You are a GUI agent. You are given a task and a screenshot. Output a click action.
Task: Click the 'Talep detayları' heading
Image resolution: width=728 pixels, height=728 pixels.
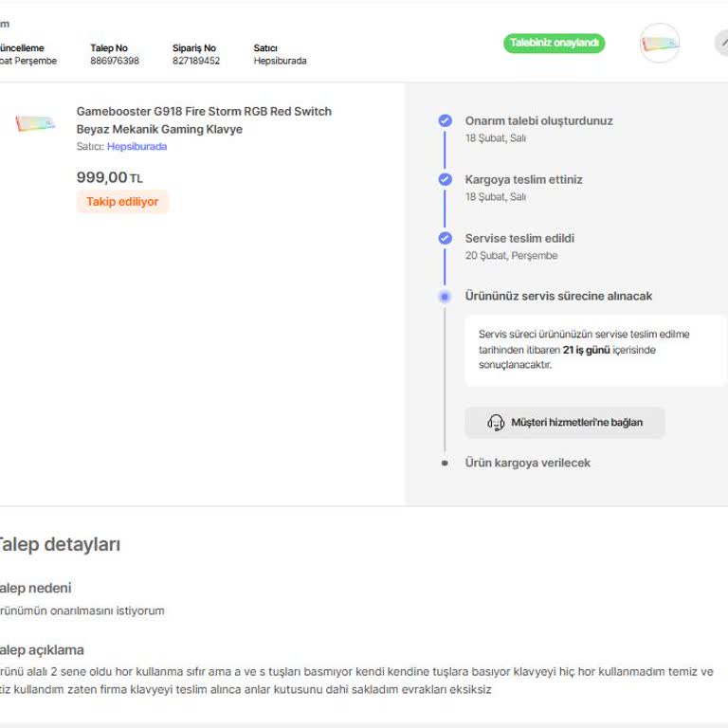[x=58, y=544]
